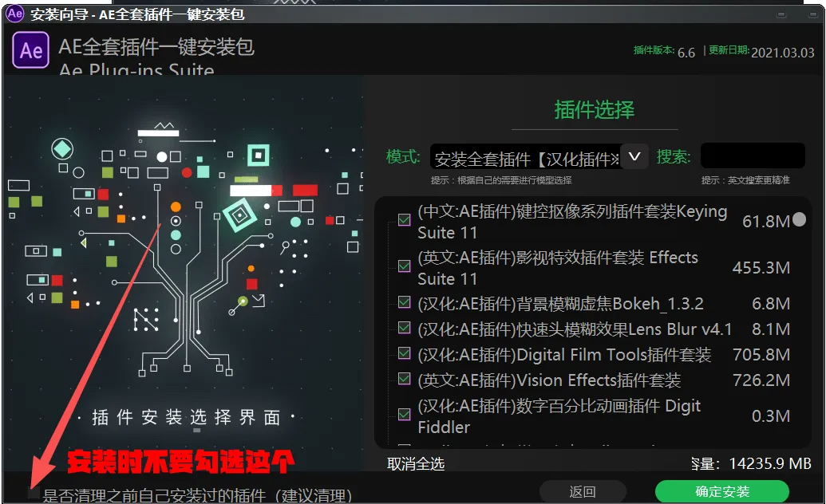Click the green 确定安装 button
Viewport: 826px width, 504px height.
tap(721, 492)
